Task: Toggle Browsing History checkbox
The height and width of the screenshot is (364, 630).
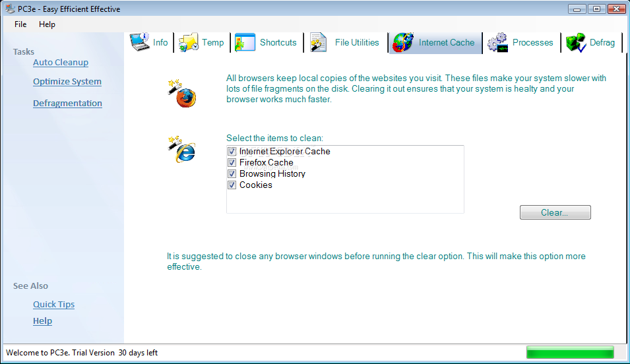Action: coord(232,174)
